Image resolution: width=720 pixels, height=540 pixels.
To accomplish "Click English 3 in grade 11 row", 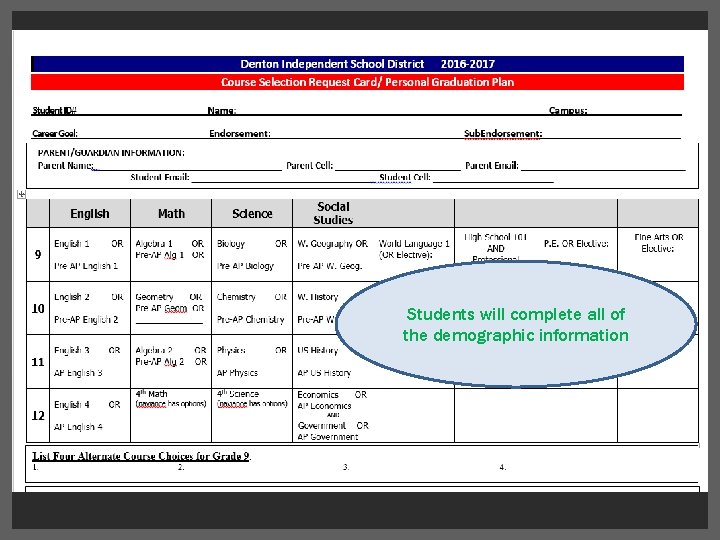I will tap(72, 350).
